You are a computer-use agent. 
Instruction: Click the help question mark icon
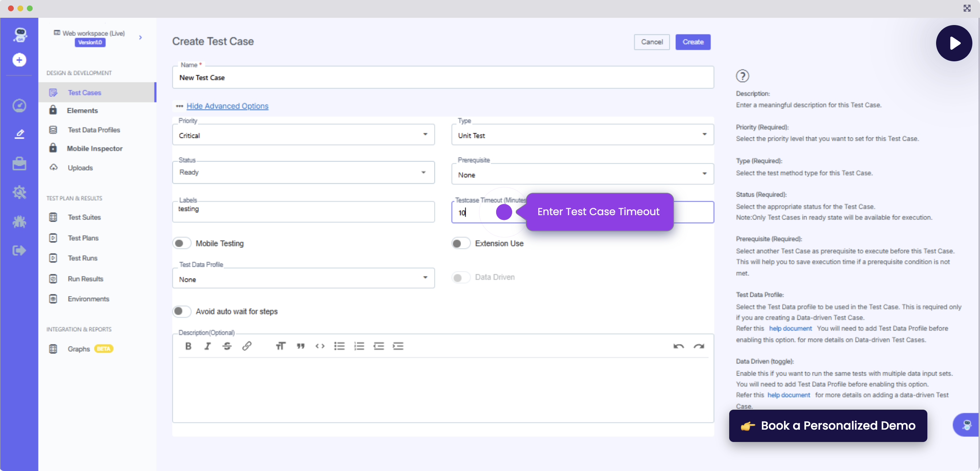pyautogui.click(x=742, y=76)
